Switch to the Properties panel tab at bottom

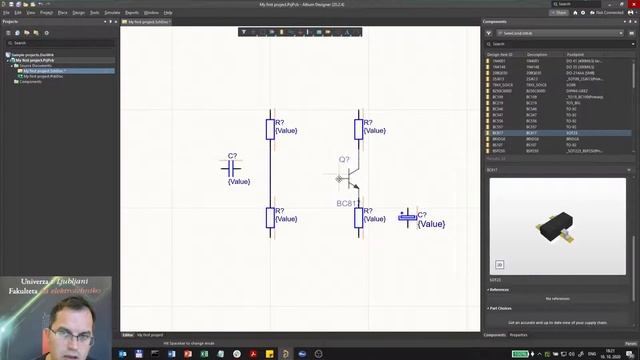pyautogui.click(x=518, y=335)
